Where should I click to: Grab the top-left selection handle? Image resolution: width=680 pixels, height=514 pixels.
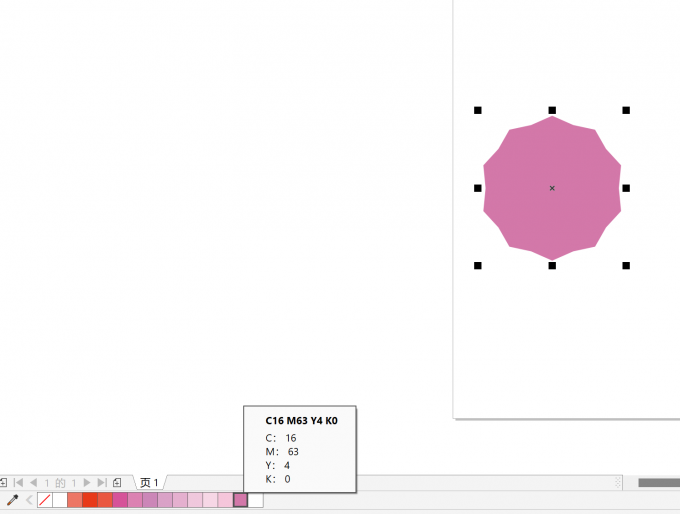tap(477, 111)
